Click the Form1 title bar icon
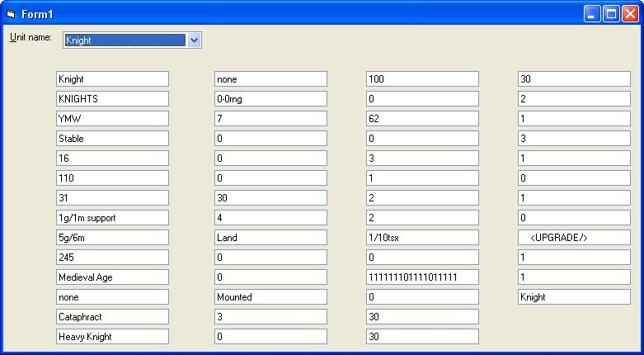The width and height of the screenshot is (644, 355). click(11, 14)
